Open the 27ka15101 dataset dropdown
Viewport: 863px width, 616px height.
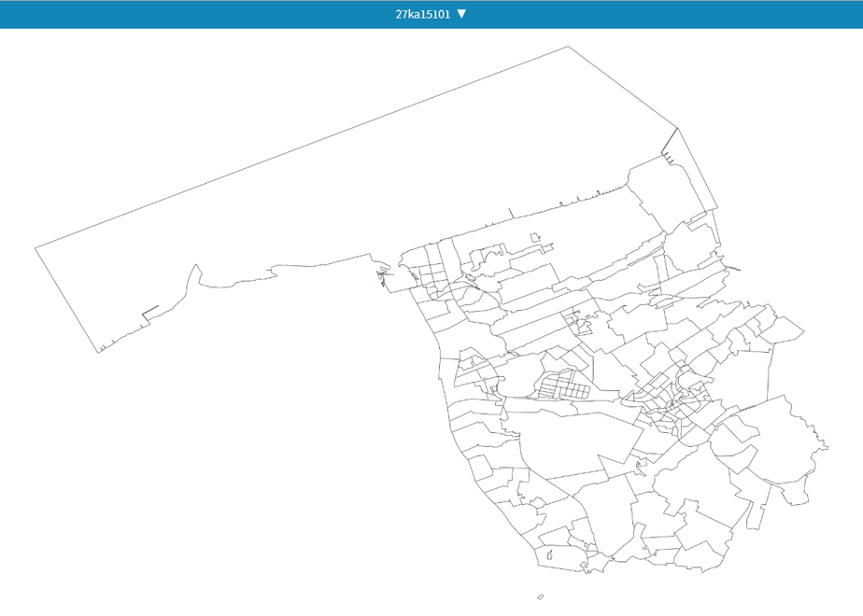click(431, 14)
